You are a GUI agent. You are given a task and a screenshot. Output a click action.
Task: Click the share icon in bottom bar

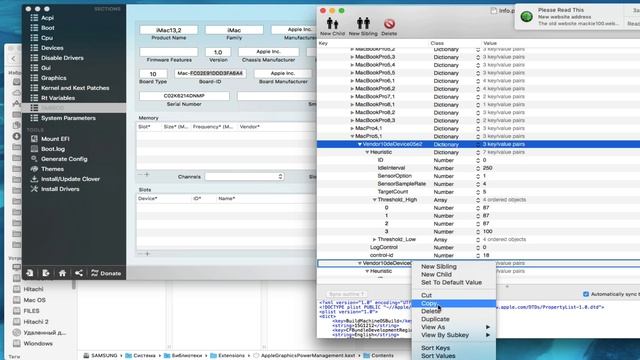point(79,273)
